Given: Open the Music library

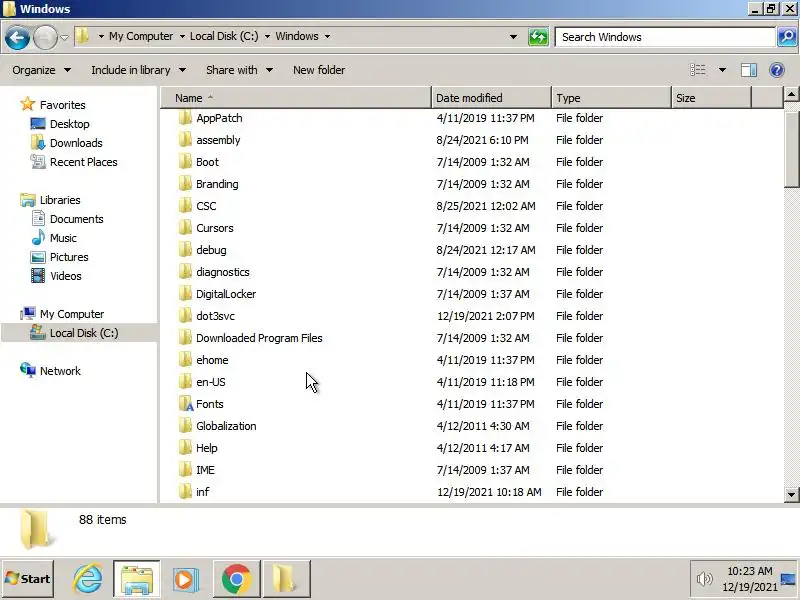Looking at the screenshot, I should (x=63, y=238).
